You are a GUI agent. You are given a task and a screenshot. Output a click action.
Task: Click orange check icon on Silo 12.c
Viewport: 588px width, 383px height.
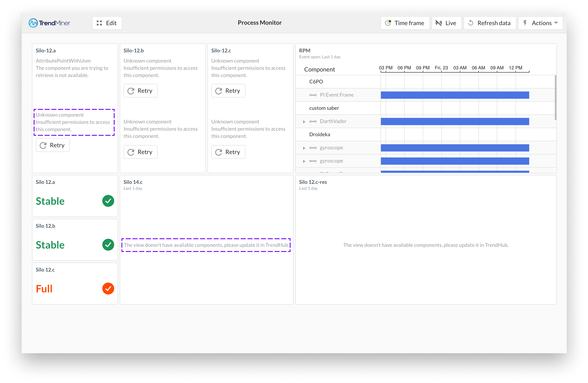pyautogui.click(x=108, y=289)
